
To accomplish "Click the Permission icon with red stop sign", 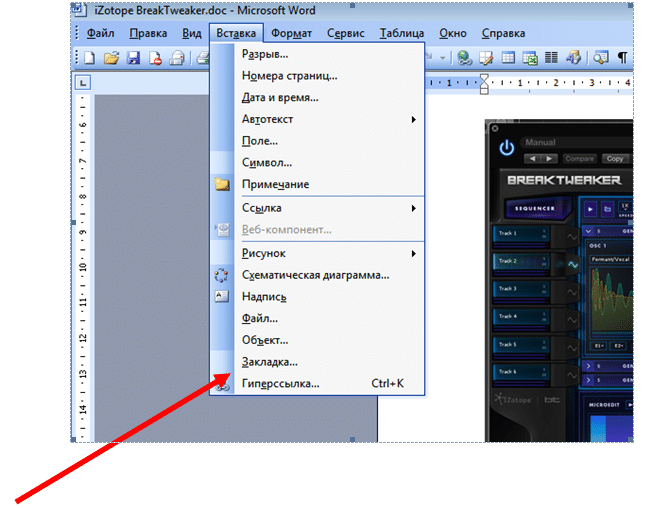I will pos(155,58).
